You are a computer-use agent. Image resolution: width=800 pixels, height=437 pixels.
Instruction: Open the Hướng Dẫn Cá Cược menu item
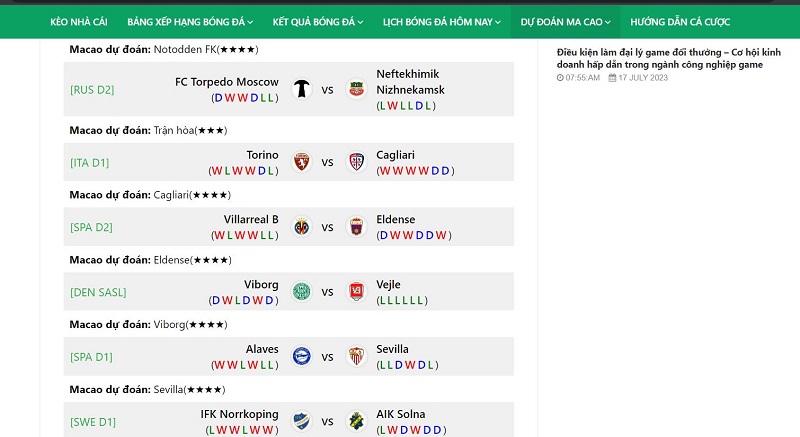(x=680, y=22)
